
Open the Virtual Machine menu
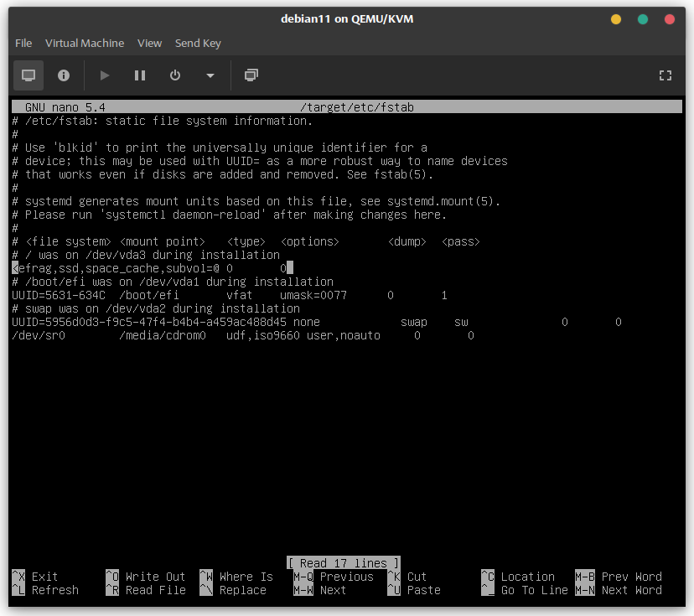pyautogui.click(x=85, y=43)
